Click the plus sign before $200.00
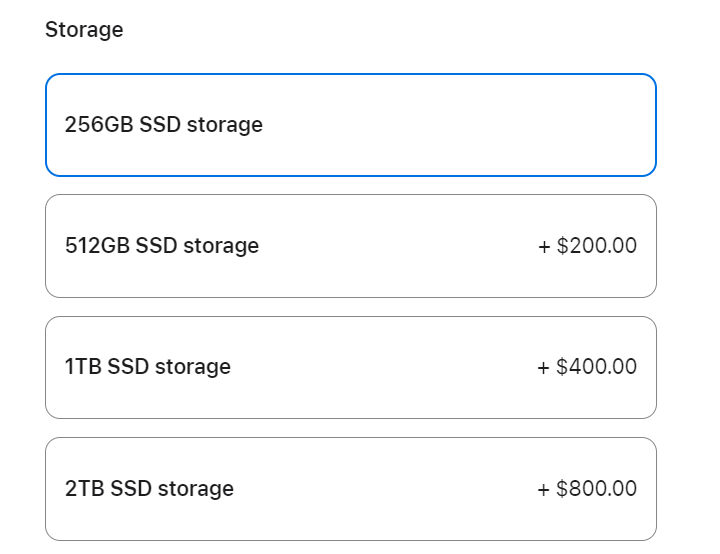The width and height of the screenshot is (720, 554). tap(544, 247)
